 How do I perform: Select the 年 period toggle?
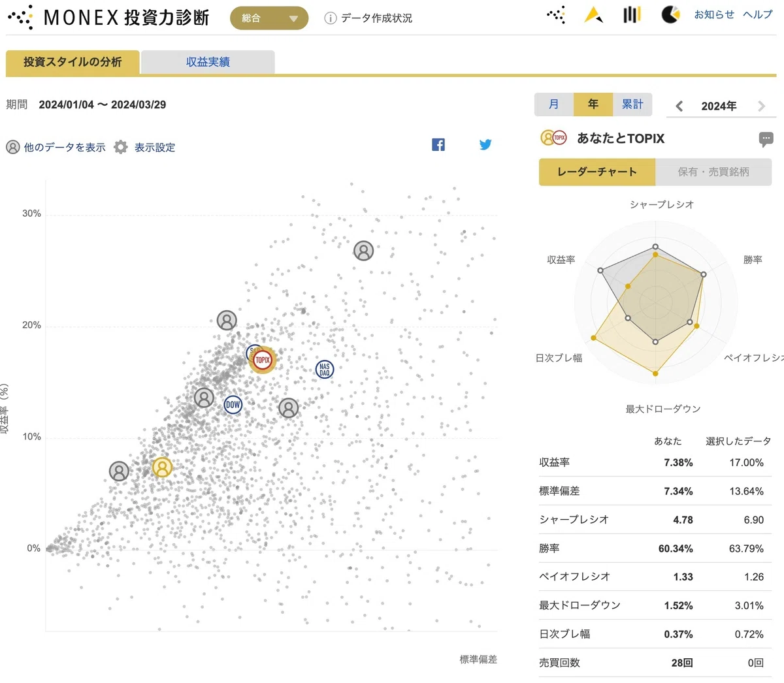(x=593, y=104)
